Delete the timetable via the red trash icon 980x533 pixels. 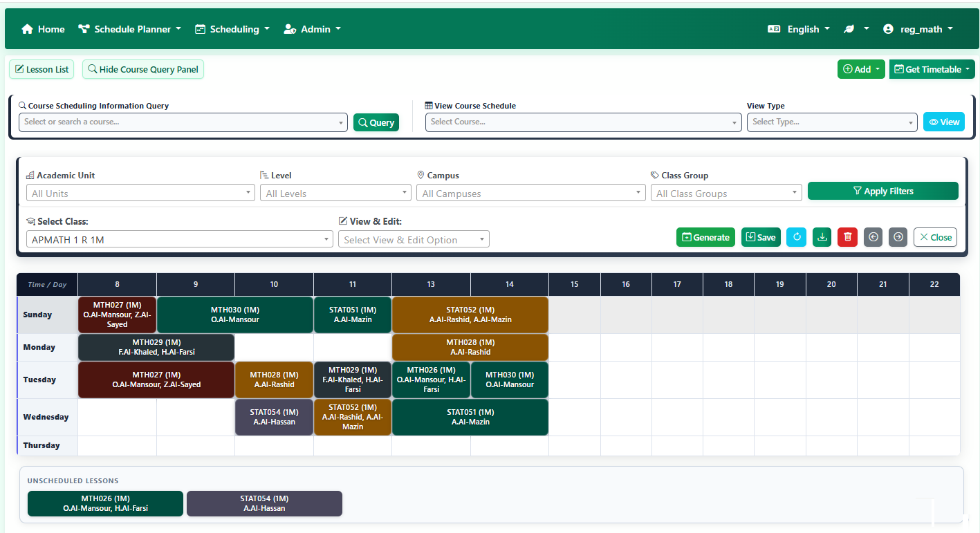[847, 237]
